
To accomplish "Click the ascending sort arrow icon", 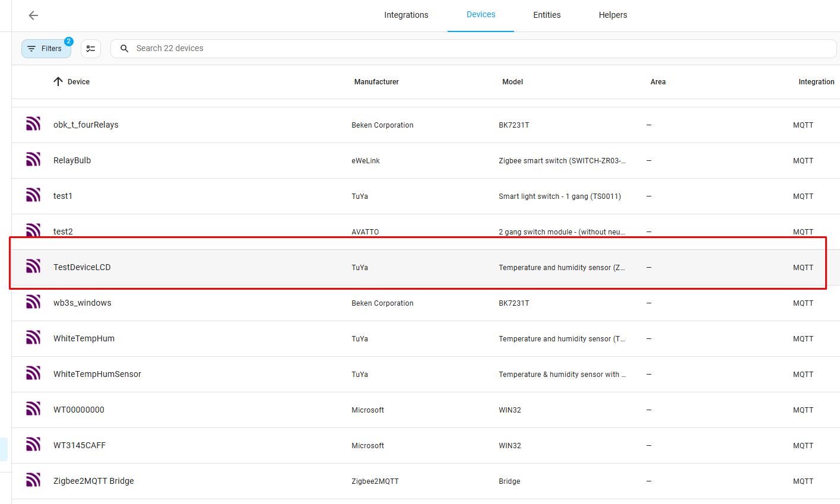I will [x=58, y=82].
